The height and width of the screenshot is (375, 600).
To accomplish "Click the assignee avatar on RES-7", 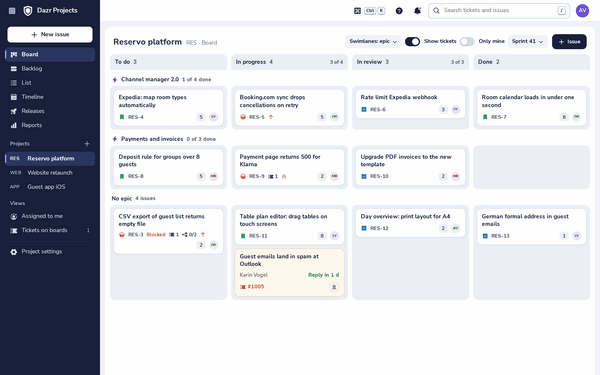I will pyautogui.click(x=576, y=117).
